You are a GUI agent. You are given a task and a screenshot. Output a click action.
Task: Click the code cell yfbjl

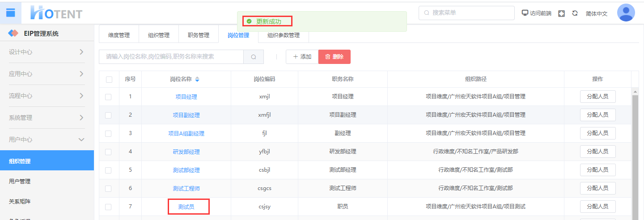264,152
